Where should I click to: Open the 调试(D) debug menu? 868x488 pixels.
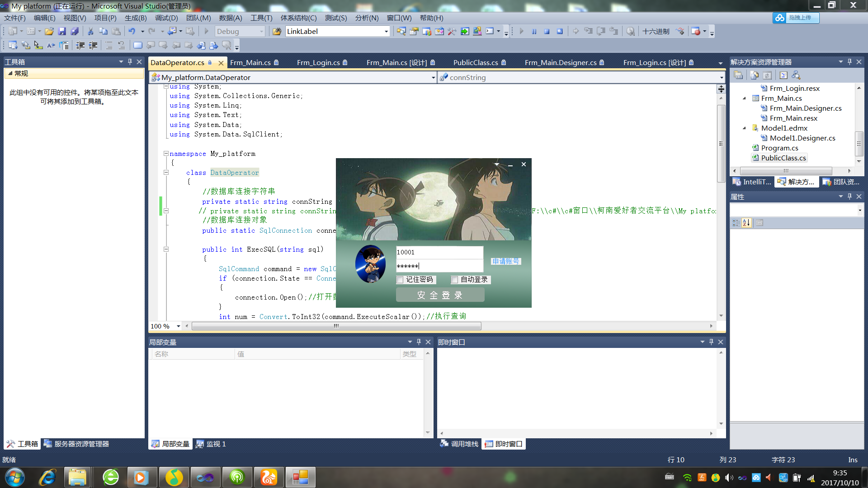[x=166, y=18]
